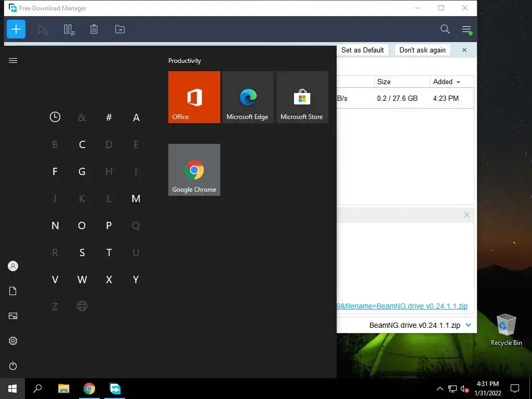Click Set as Default button

point(362,50)
